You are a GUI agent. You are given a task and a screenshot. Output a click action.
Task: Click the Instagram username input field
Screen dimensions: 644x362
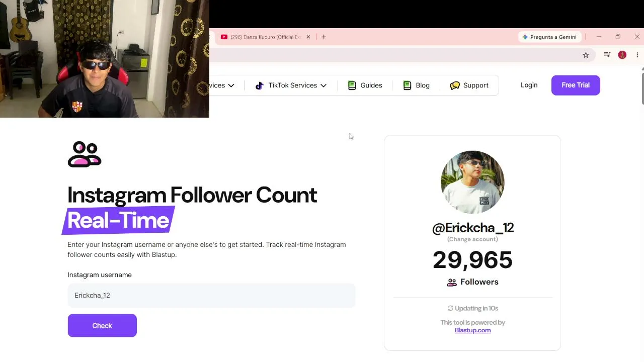211,295
